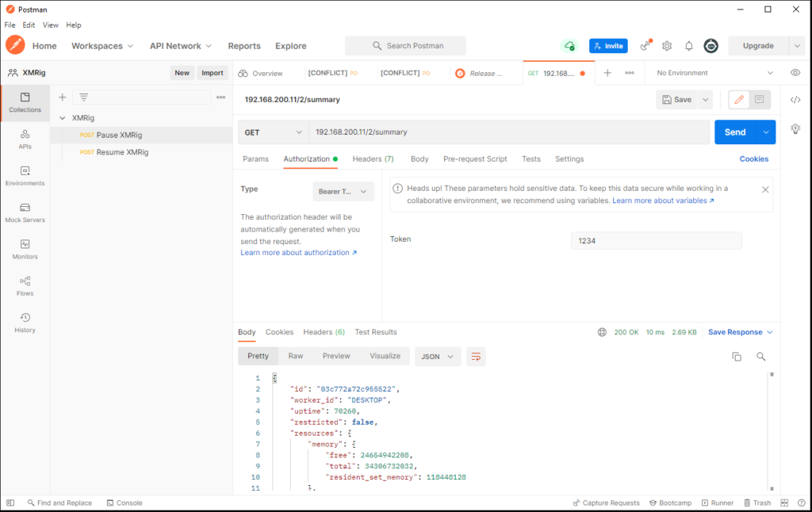Select the Environments sidebar icon

25,176
